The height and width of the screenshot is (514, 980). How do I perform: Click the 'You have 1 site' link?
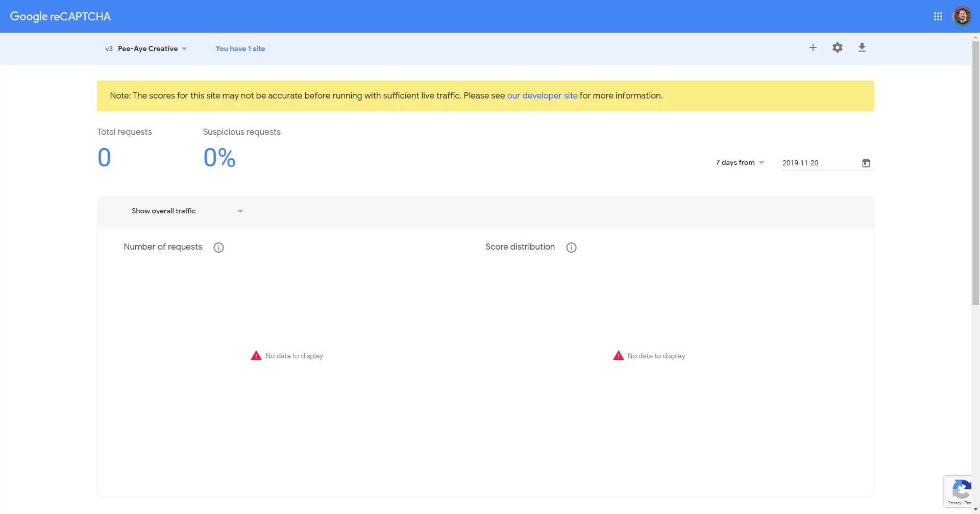coord(240,48)
